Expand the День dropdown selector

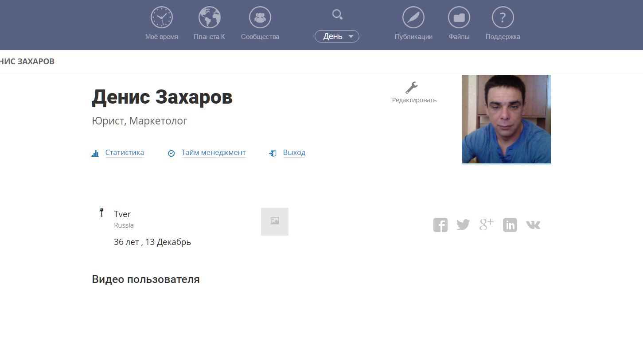pos(337,36)
